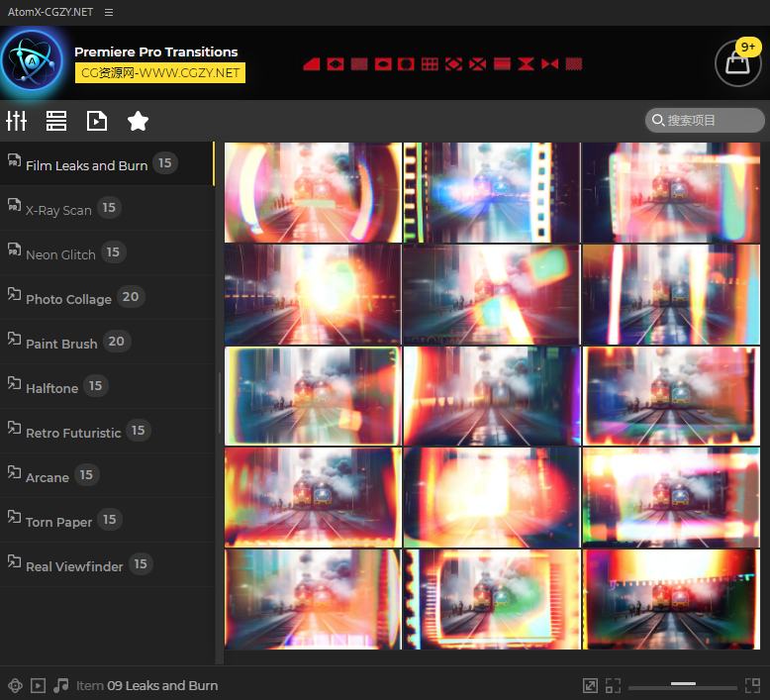This screenshot has width=770, height=700.
Task: Select second-row thumbnail with bright orange burst
Action: 313,295
